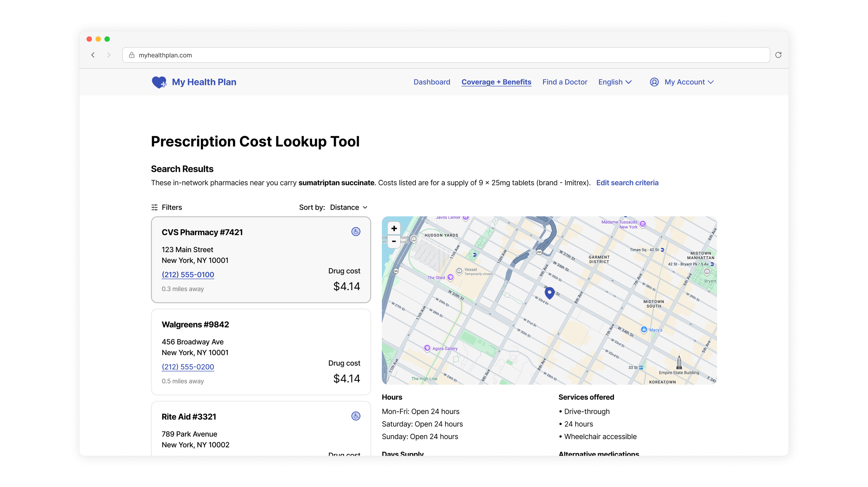Click Rite Aid wheelchair accessible icon
The width and height of the screenshot is (868, 487).
356,416
